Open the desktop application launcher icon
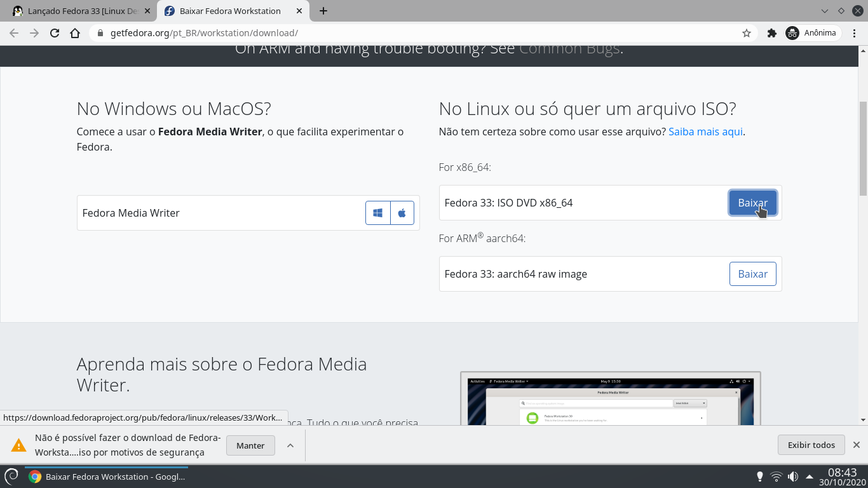 (12, 477)
